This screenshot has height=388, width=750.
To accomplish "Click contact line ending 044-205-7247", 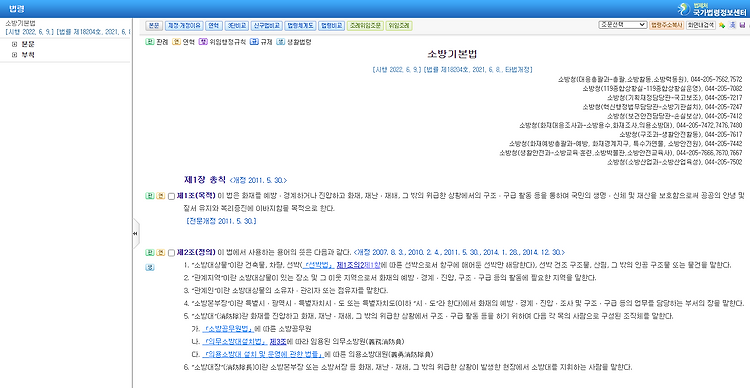I will (x=662, y=107).
